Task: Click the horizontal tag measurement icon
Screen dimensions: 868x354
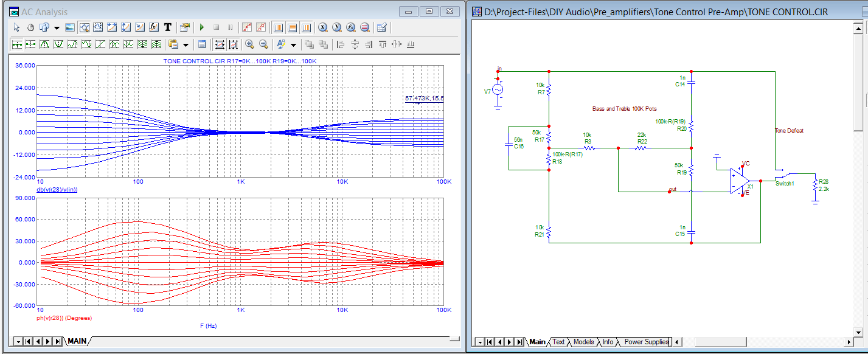Action: [112, 27]
